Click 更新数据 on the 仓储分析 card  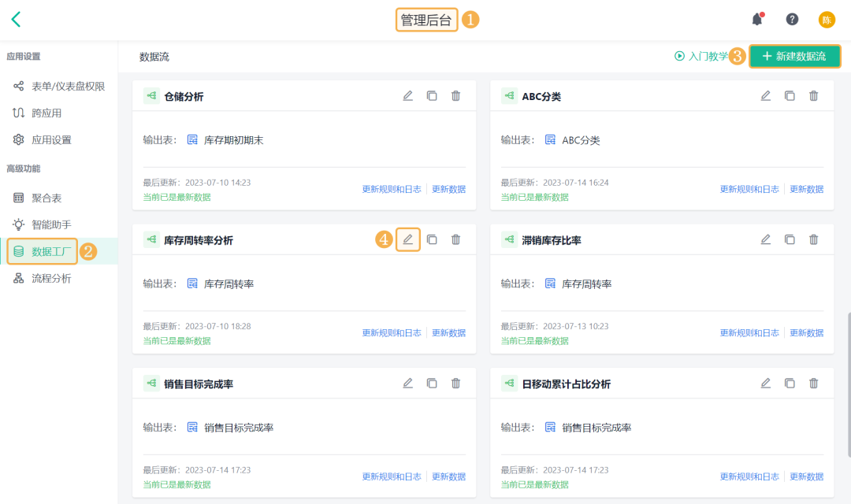(448, 189)
